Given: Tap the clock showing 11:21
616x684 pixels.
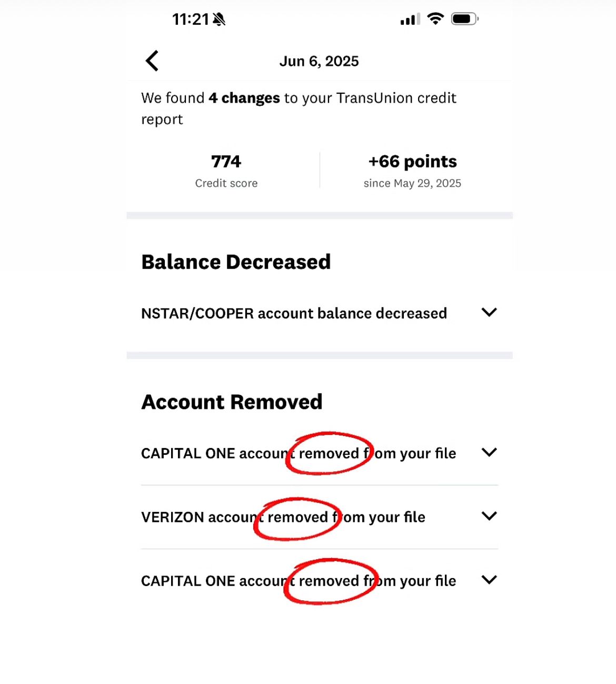Looking at the screenshot, I should 191,19.
